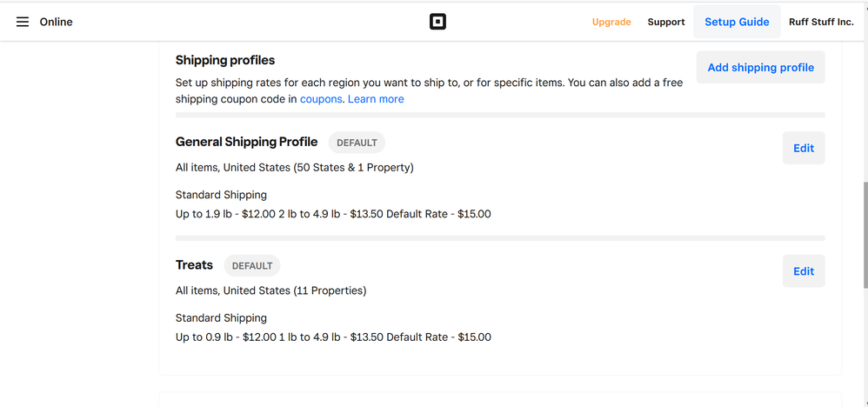This screenshot has width=868, height=407.
Task: Click the Square logo icon
Action: click(437, 22)
